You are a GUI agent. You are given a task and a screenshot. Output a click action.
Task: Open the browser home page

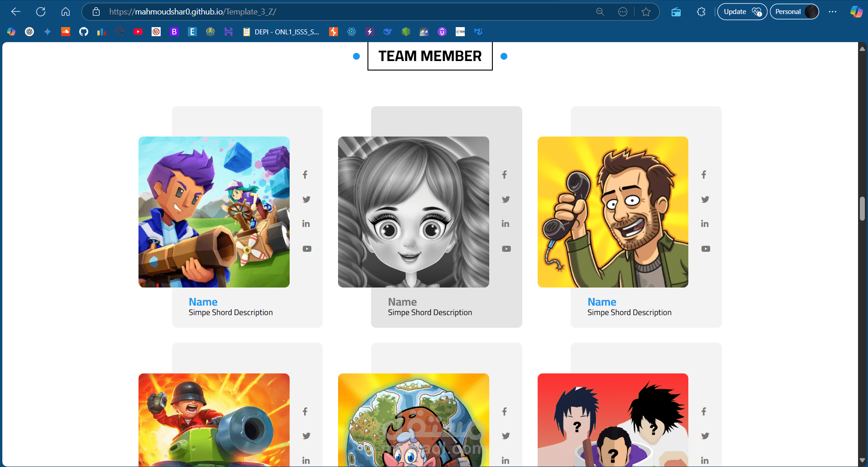pos(66,12)
